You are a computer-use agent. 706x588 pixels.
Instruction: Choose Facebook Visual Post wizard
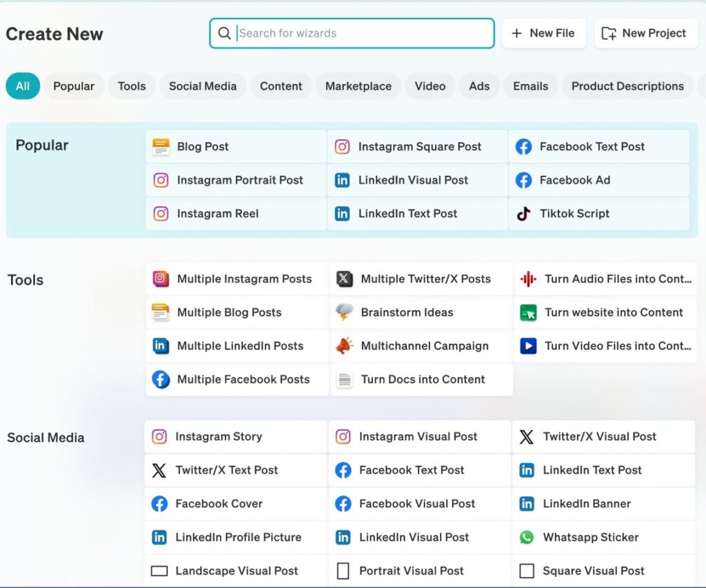420,504
